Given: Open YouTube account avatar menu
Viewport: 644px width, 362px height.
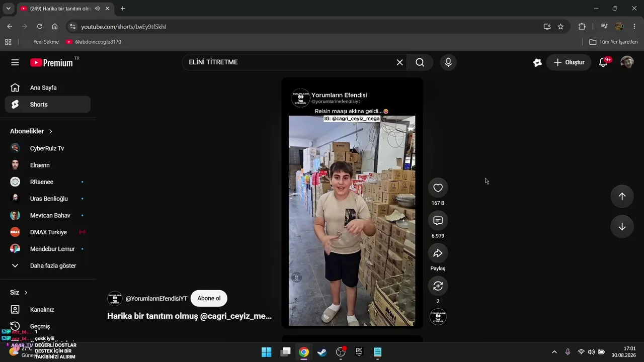Looking at the screenshot, I should pyautogui.click(x=627, y=62).
